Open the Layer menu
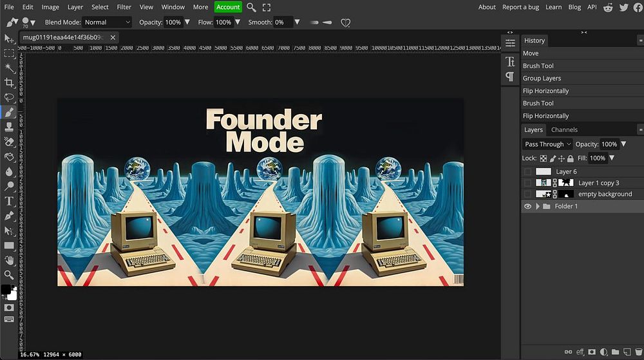 pos(75,7)
